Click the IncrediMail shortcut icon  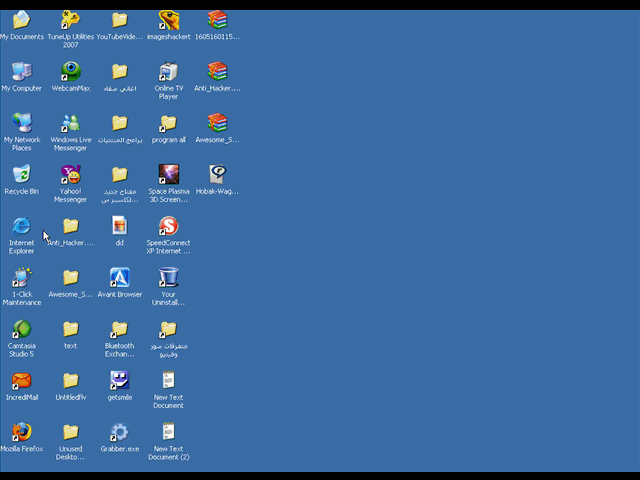[22, 381]
